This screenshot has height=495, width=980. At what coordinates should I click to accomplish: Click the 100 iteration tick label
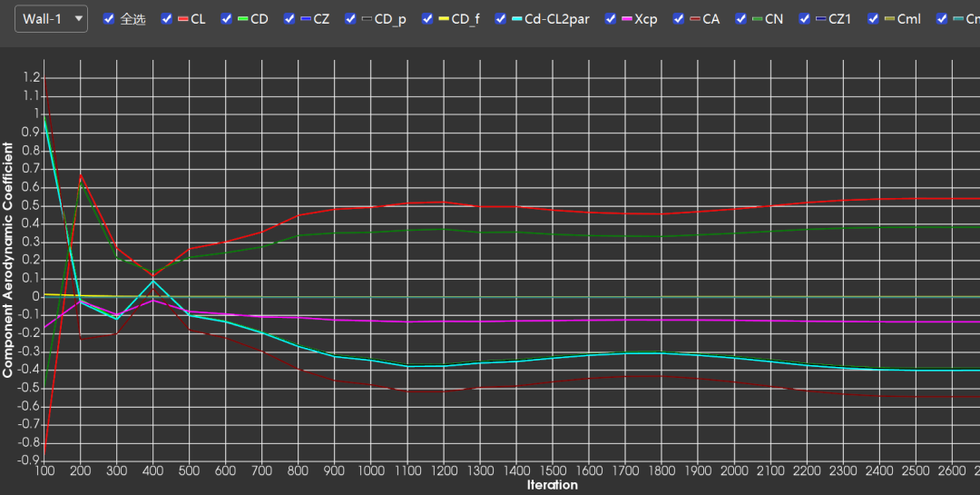[x=44, y=470]
